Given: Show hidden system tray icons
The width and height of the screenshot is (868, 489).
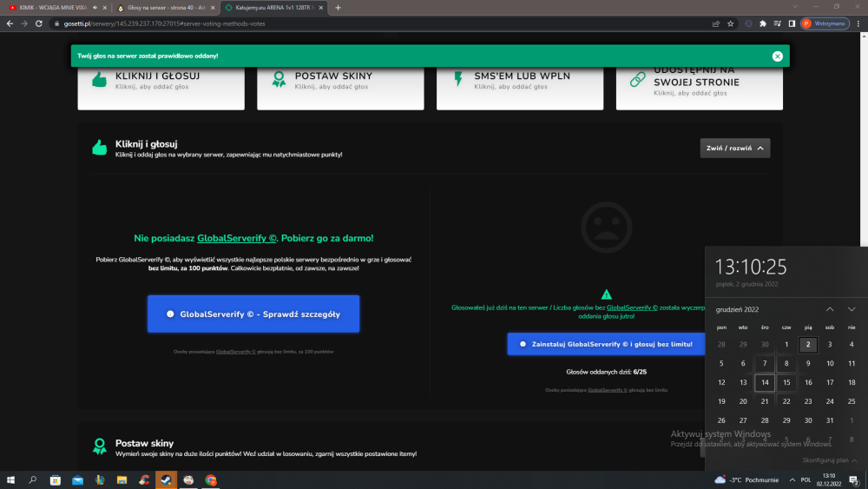Looking at the screenshot, I should (792, 480).
